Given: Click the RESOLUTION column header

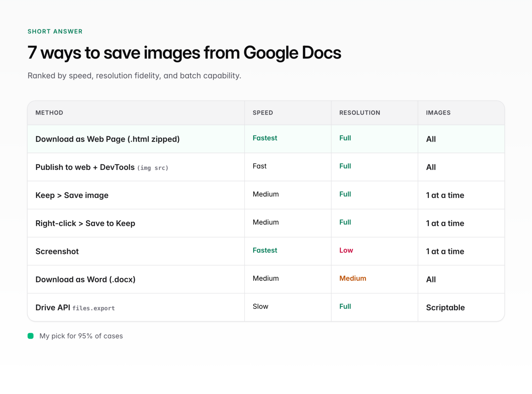Looking at the screenshot, I should click(360, 113).
